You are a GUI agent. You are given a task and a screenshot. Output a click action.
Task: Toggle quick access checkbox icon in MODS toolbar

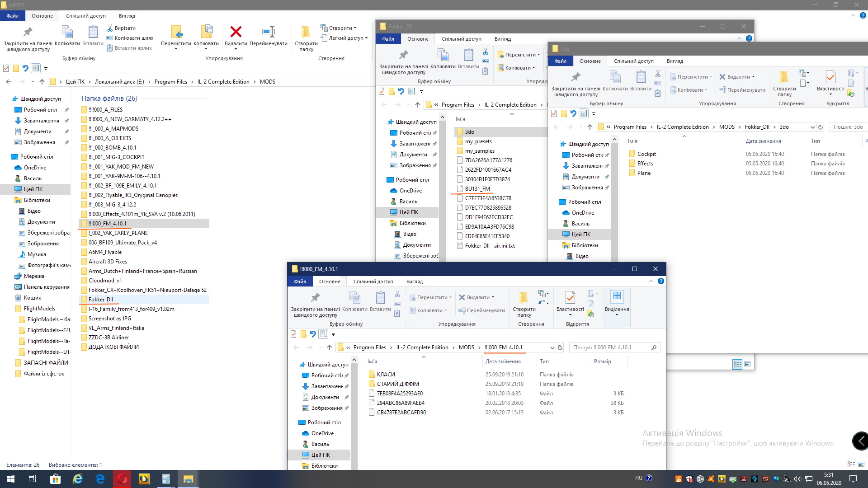click(x=6, y=68)
